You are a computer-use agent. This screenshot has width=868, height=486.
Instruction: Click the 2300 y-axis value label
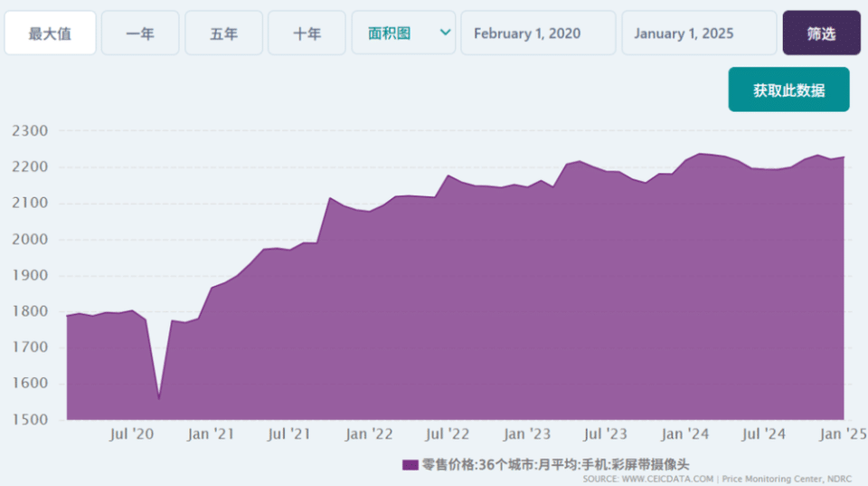[x=29, y=131]
